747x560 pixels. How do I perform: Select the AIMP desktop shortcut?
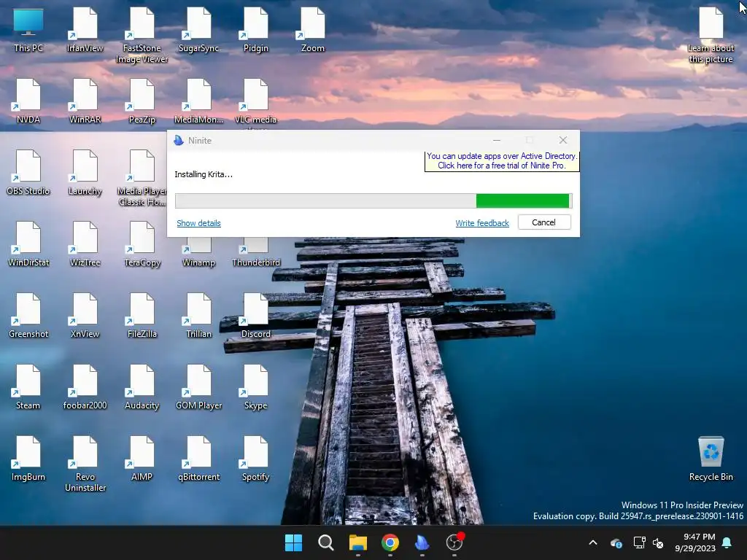(142, 458)
